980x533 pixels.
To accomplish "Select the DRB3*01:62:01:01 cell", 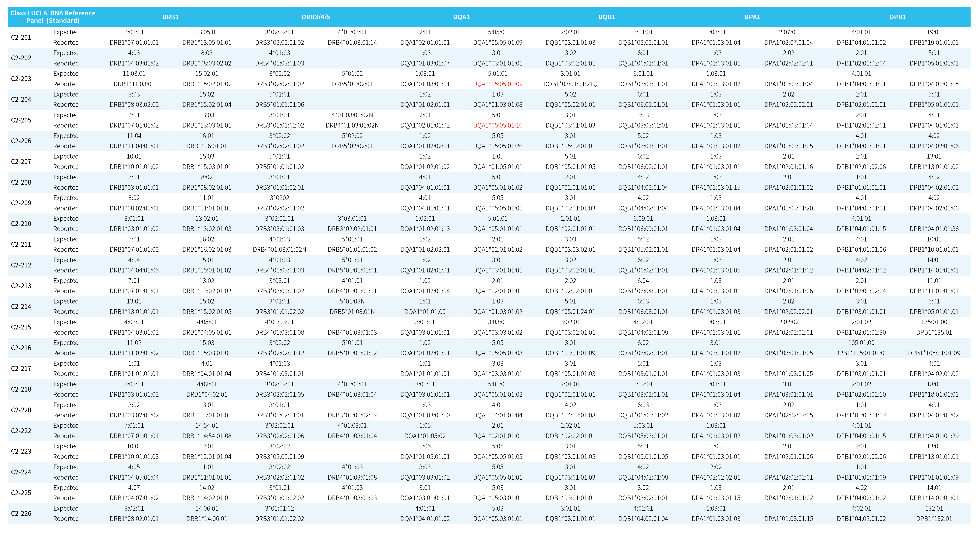I will (280, 415).
